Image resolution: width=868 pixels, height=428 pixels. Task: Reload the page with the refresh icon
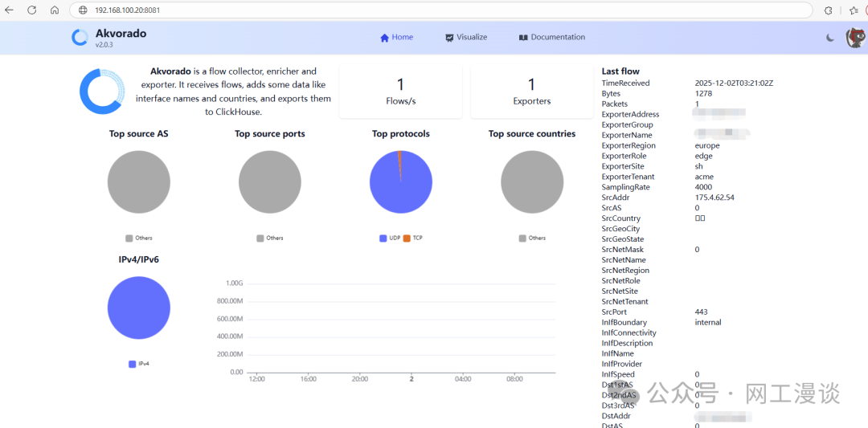(x=31, y=10)
